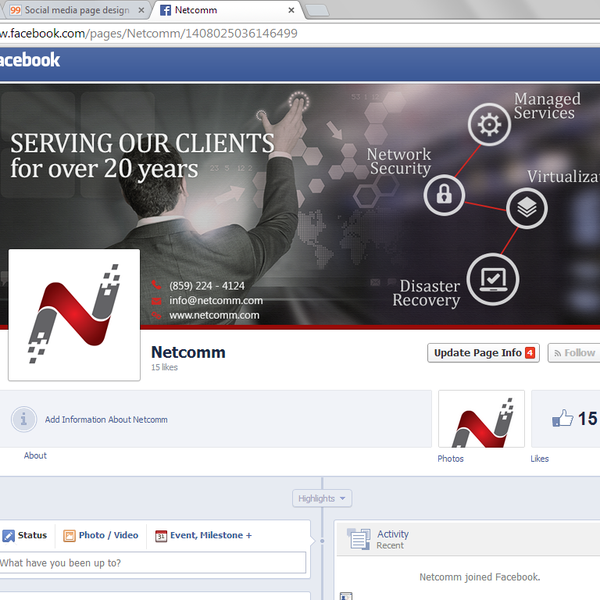
Task: Click the facebook logo in header
Action: pos(30,60)
